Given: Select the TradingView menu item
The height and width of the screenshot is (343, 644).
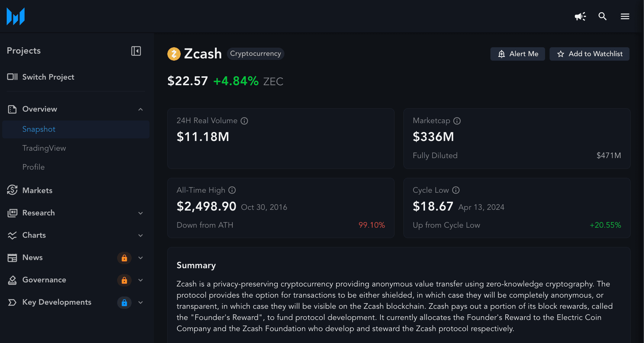Looking at the screenshot, I should click(44, 148).
